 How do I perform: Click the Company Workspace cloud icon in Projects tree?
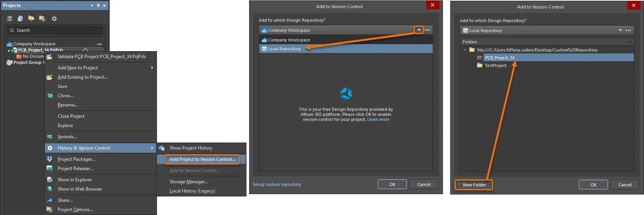point(10,44)
